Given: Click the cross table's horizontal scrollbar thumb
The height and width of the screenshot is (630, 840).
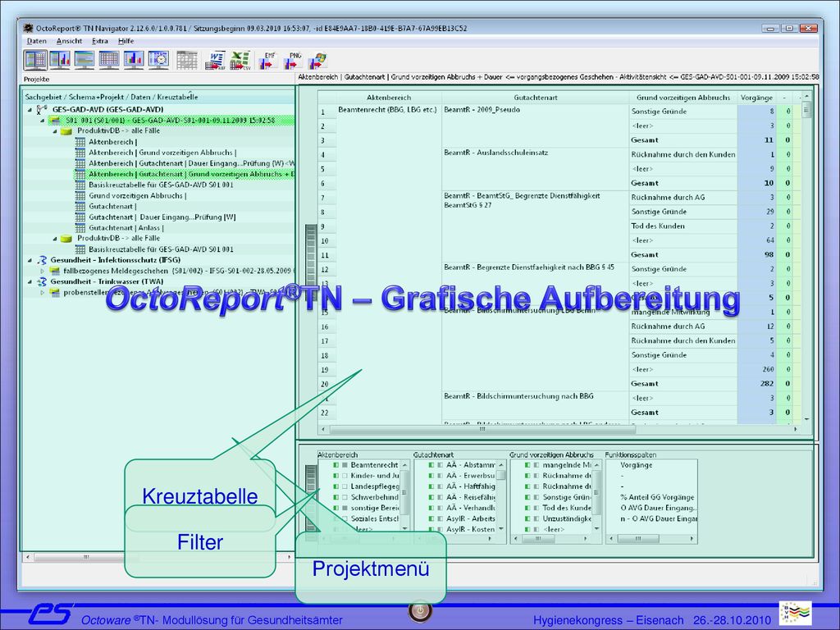Looking at the screenshot, I should (x=482, y=429).
